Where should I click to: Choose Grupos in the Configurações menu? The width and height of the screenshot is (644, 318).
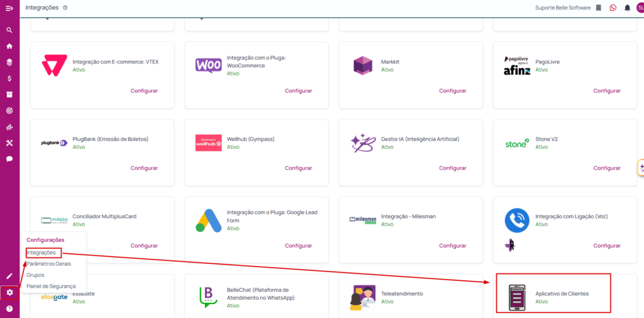click(35, 275)
